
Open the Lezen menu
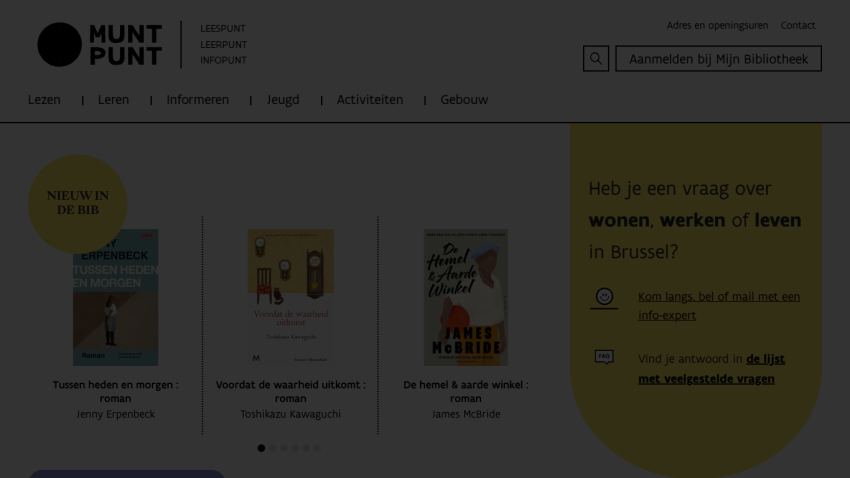44,100
